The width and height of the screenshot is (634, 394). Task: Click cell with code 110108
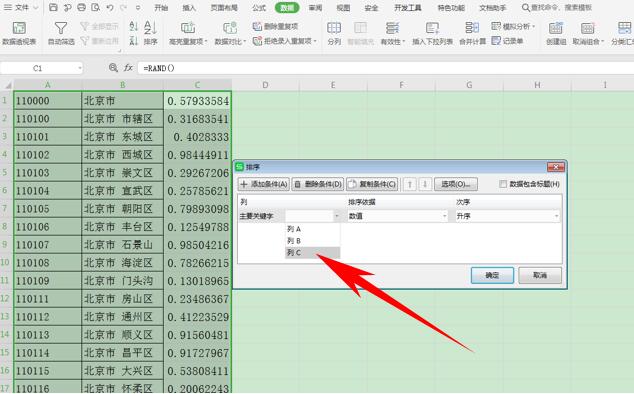click(x=47, y=263)
